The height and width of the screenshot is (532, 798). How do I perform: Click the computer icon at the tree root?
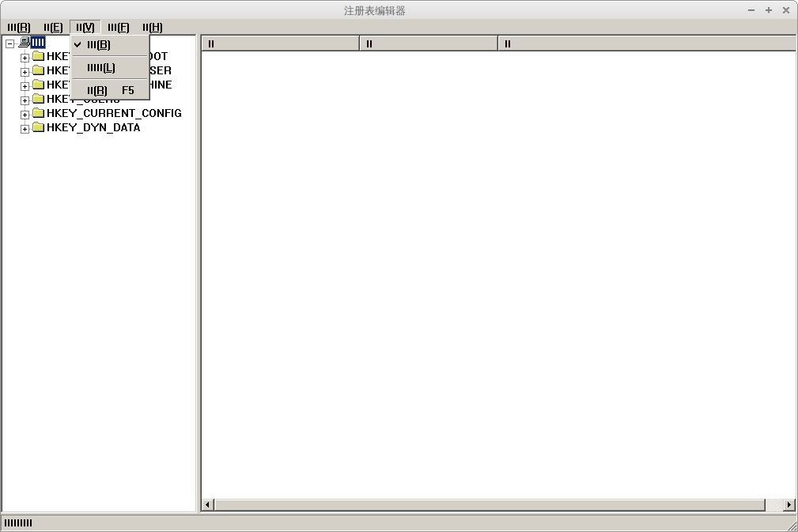click(24, 42)
